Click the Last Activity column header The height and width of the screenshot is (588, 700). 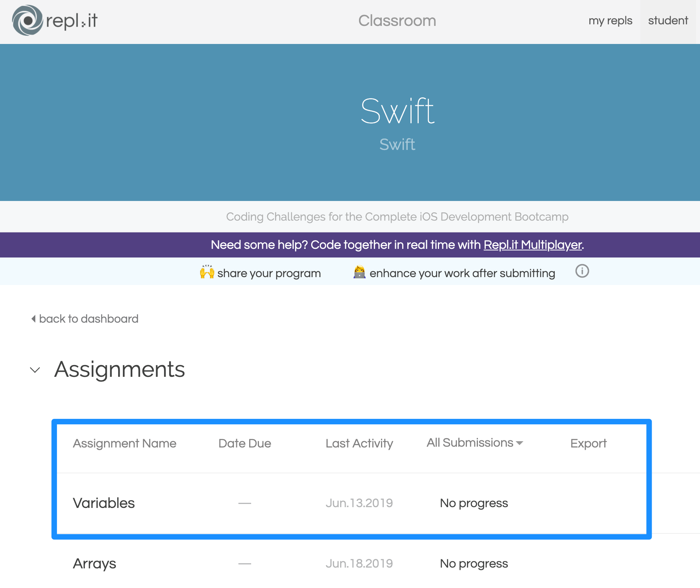click(x=359, y=444)
